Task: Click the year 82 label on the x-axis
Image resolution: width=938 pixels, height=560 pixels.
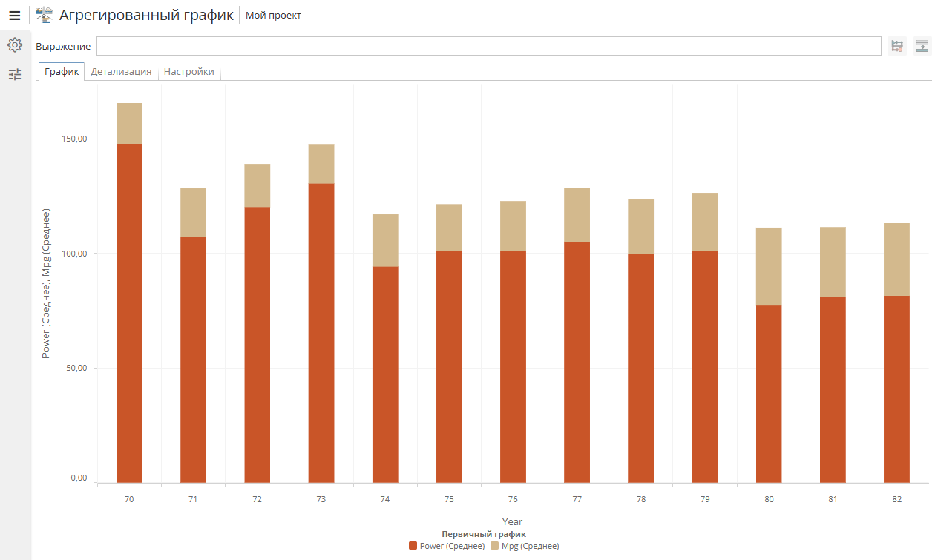Action: [x=896, y=499]
